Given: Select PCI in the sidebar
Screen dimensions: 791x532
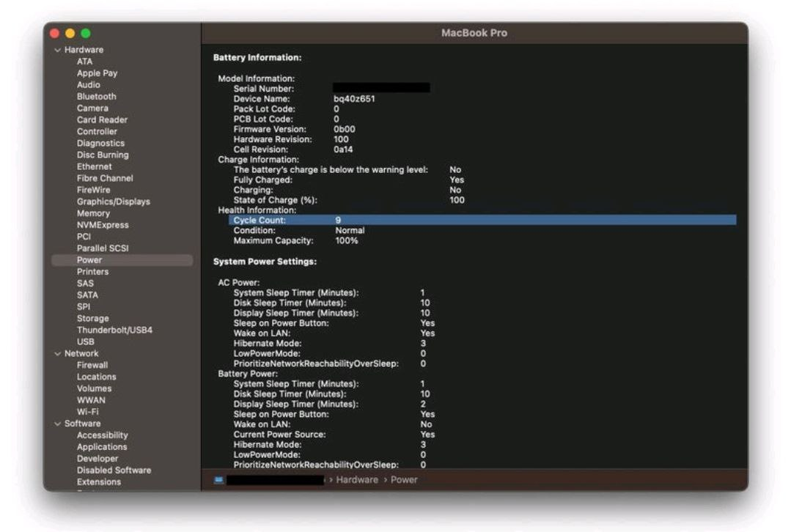Looking at the screenshot, I should pos(84,237).
